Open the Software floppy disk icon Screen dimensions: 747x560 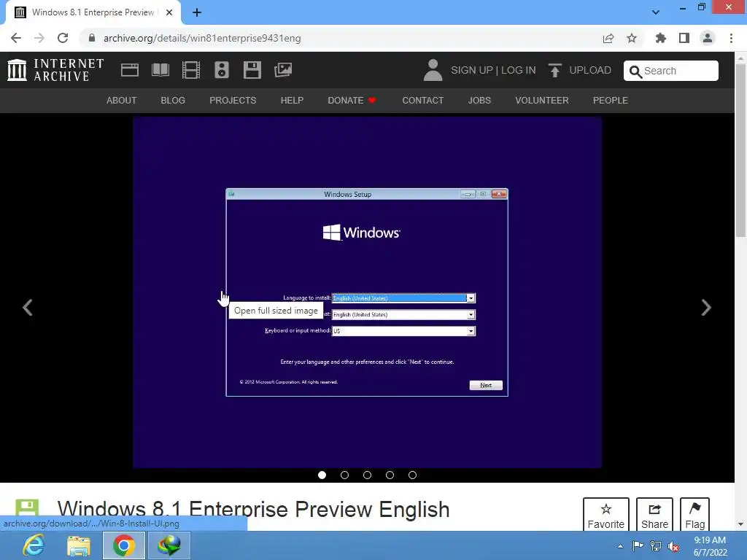[x=252, y=70]
